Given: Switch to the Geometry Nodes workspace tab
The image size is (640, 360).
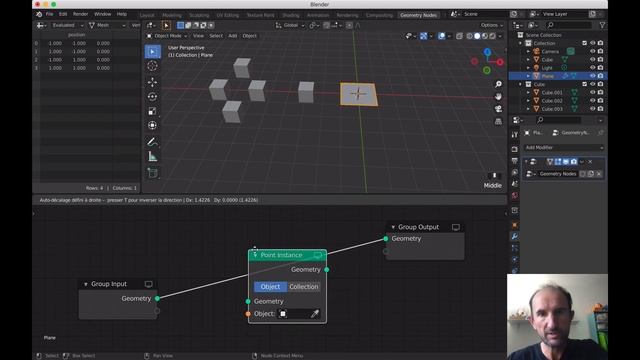Looking at the screenshot, I should (418, 15).
